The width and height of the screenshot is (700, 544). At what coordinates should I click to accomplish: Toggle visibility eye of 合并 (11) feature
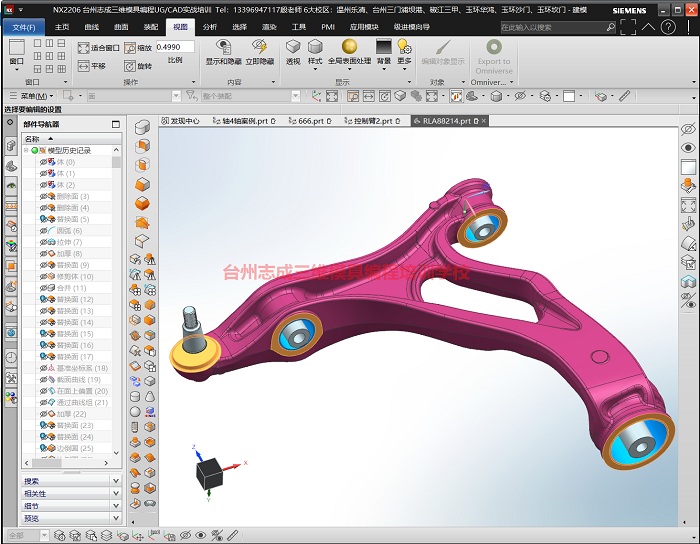[43, 288]
